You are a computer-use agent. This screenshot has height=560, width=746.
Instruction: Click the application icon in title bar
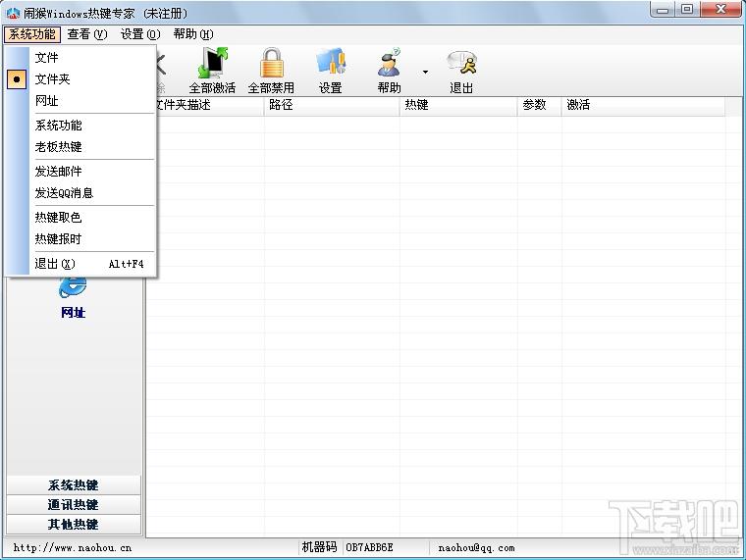[13, 14]
